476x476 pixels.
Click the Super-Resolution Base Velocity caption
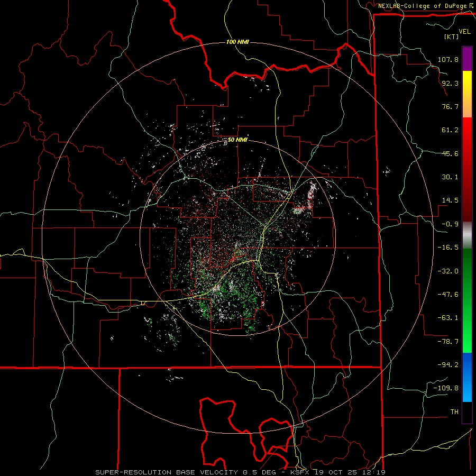(241, 472)
